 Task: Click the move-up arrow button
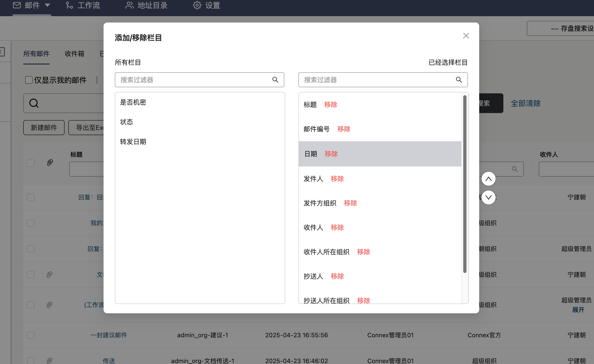[x=488, y=179]
